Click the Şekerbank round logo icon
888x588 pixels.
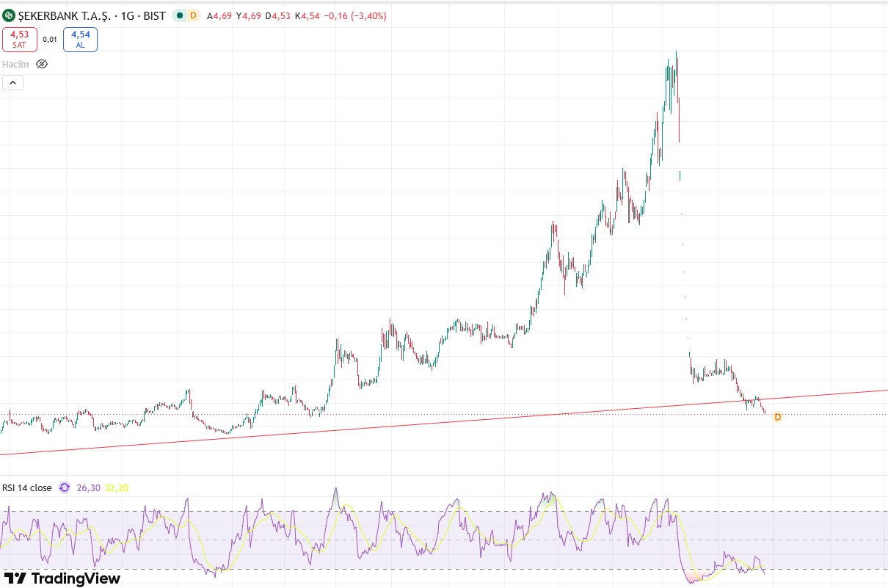click(x=9, y=15)
